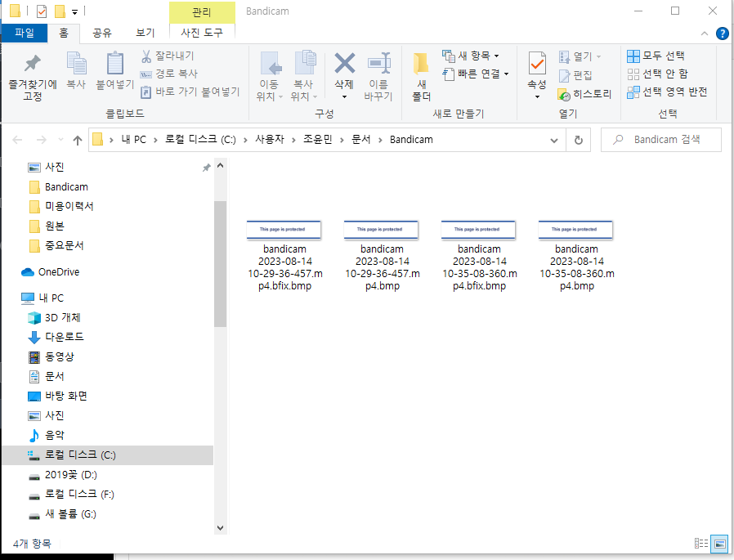The height and width of the screenshot is (560, 734).
Task: Click 히스토리 (History) icon
Action: point(564,95)
